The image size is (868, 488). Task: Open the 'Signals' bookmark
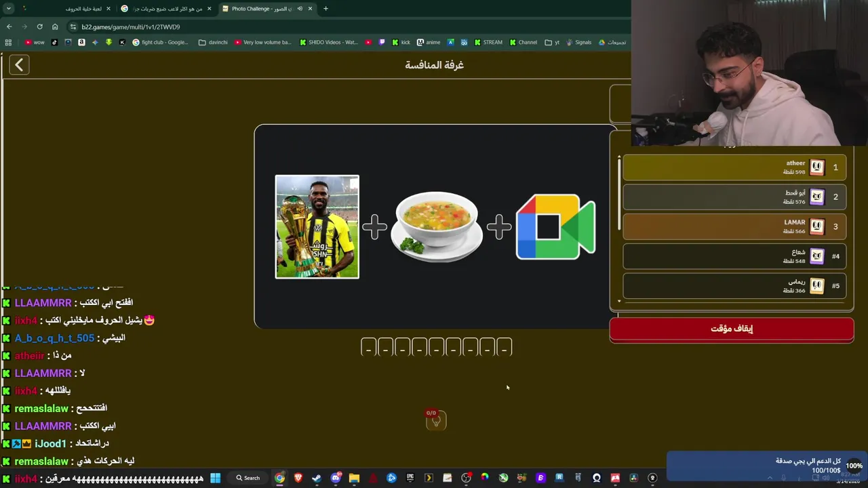click(x=578, y=42)
